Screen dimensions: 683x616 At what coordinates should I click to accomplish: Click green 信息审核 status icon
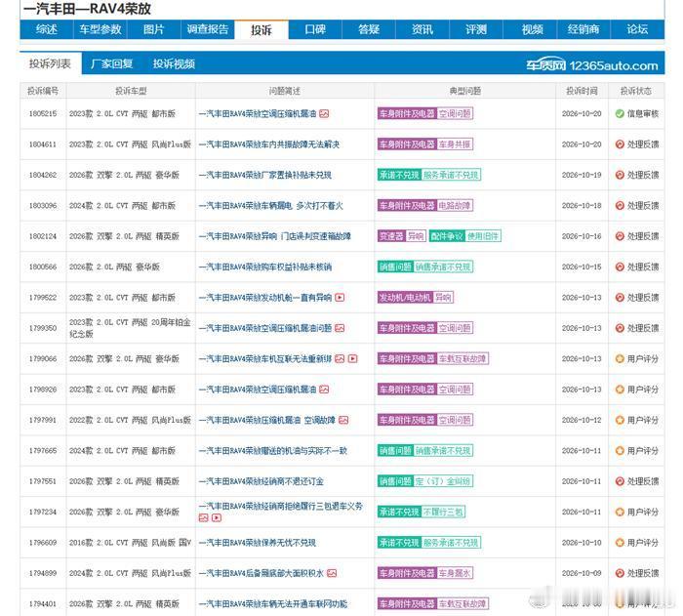620,114
